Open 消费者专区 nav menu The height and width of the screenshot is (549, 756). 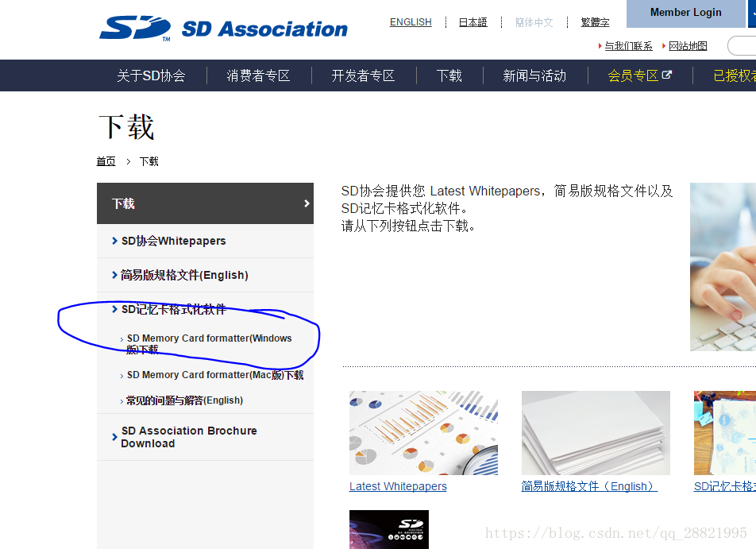[x=258, y=75]
